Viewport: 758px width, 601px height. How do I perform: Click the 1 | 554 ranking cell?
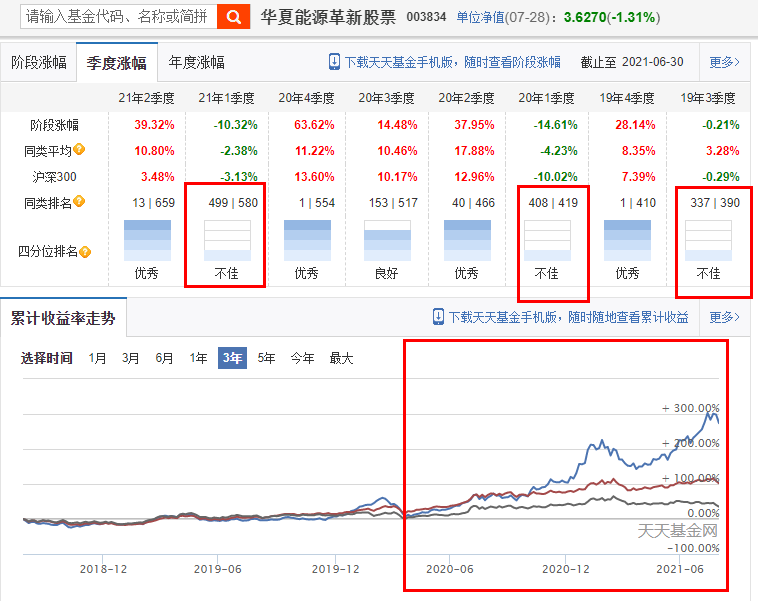tap(317, 203)
